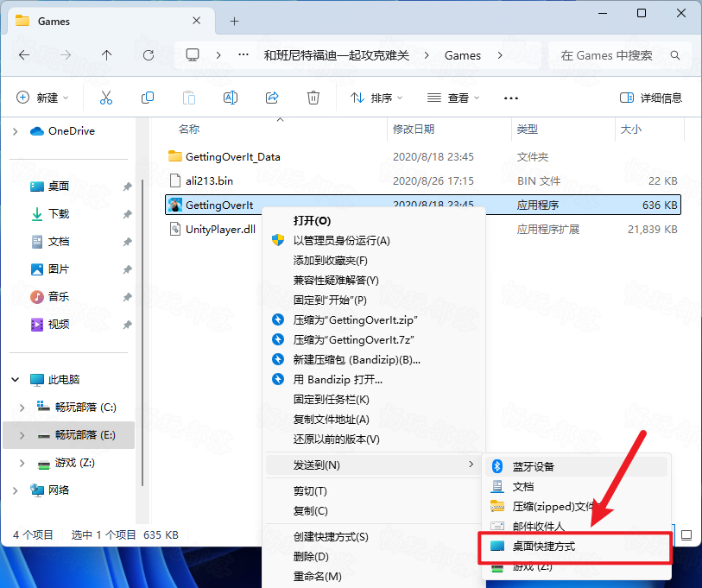The image size is (702, 588).
Task: Choose 复制文件地址(A) menu entry
Action: (x=374, y=419)
